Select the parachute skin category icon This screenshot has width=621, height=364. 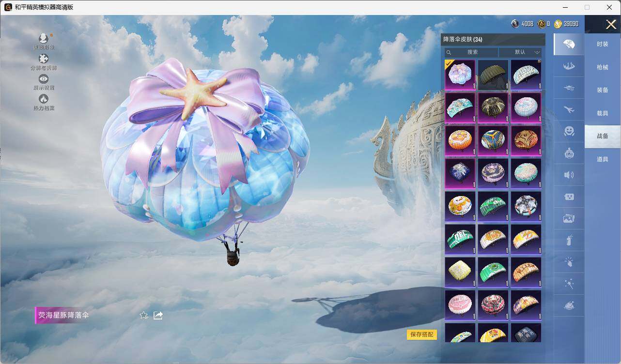pos(569,45)
